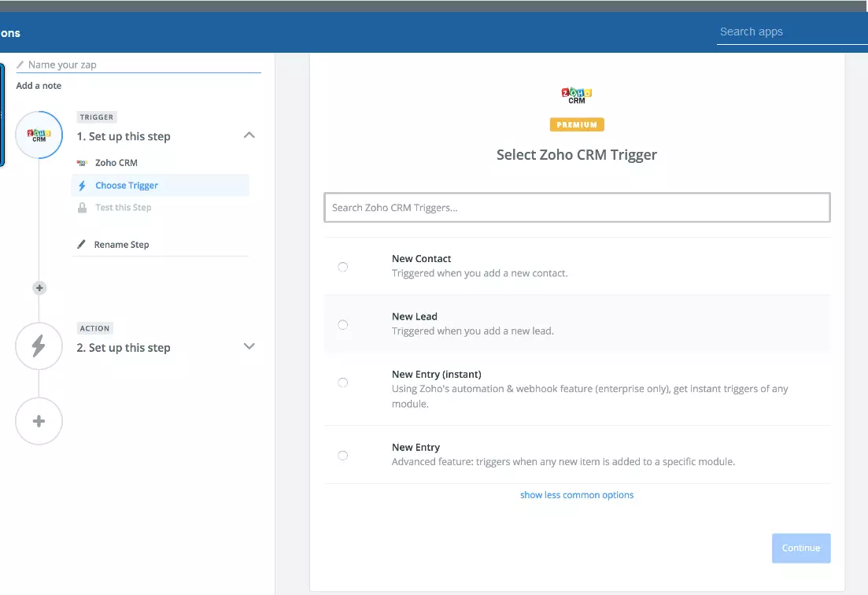Collapse list via show less common options
The width and height of the screenshot is (868, 595).
click(577, 495)
